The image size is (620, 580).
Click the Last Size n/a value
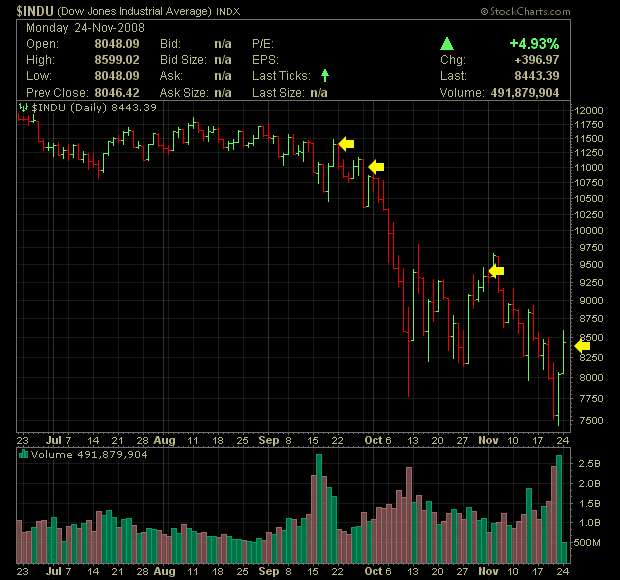click(319, 93)
